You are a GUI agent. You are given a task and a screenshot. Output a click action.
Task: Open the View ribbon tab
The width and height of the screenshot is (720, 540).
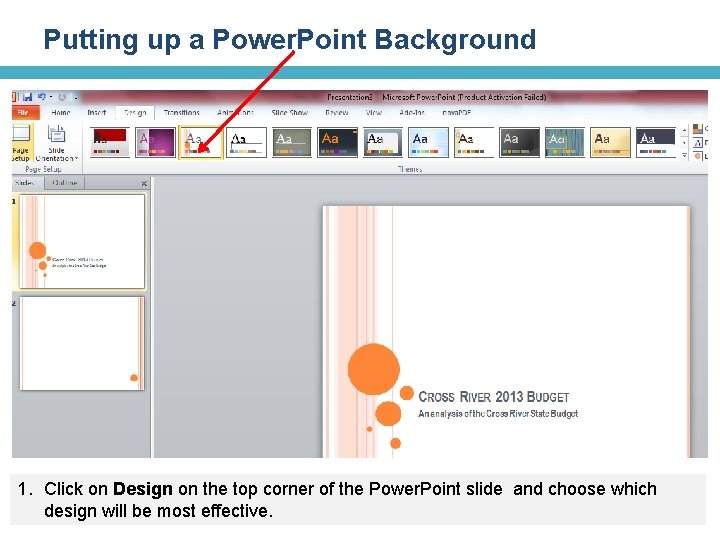[374, 112]
